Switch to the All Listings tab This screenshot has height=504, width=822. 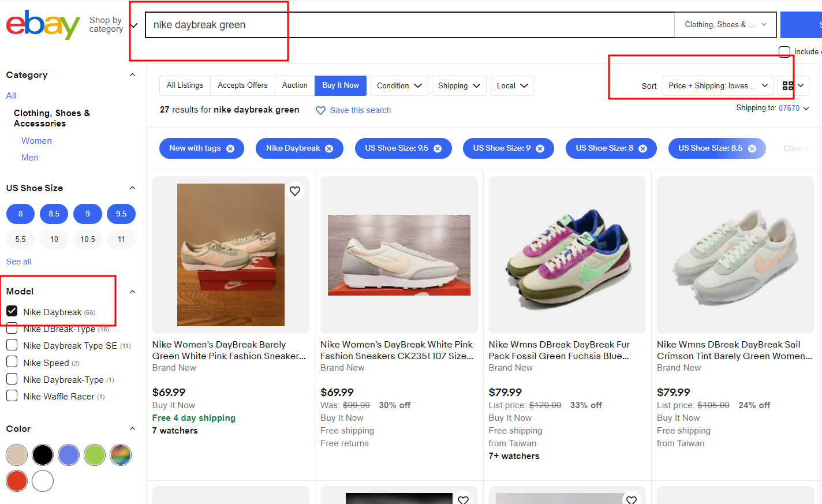click(x=185, y=85)
